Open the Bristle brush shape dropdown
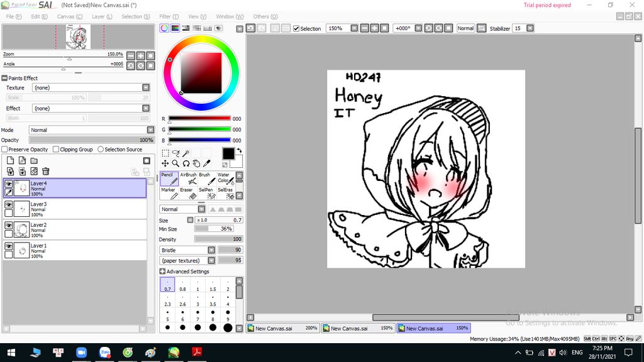 [211, 250]
